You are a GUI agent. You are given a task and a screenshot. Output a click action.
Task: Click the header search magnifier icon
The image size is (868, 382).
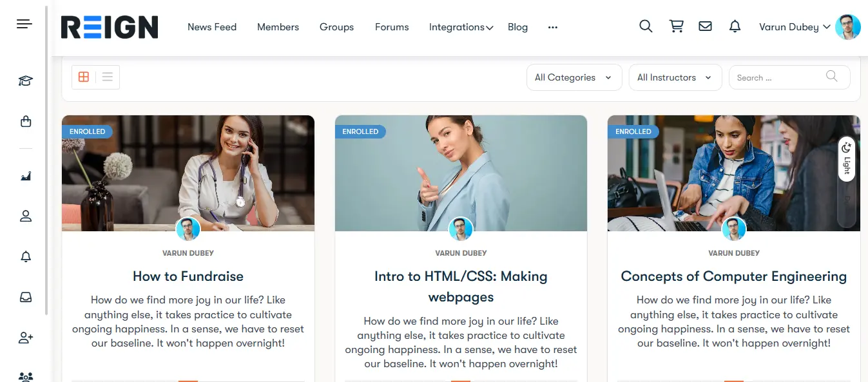pyautogui.click(x=646, y=26)
